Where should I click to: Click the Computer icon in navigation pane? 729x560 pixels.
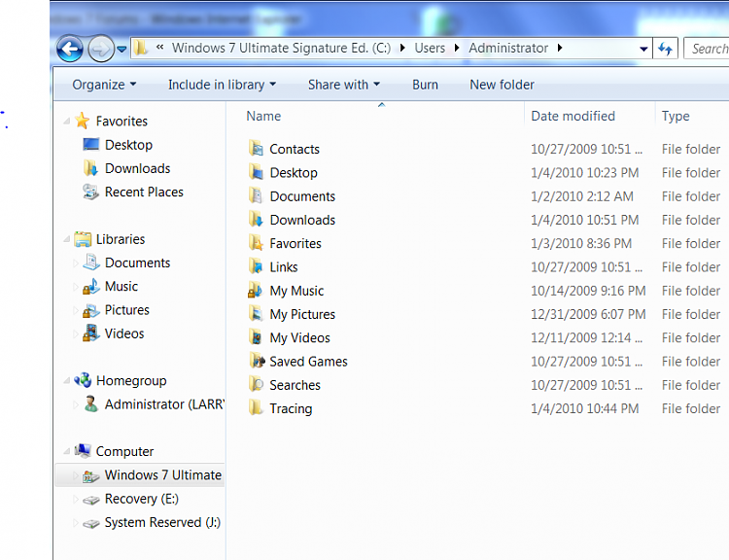(x=83, y=451)
